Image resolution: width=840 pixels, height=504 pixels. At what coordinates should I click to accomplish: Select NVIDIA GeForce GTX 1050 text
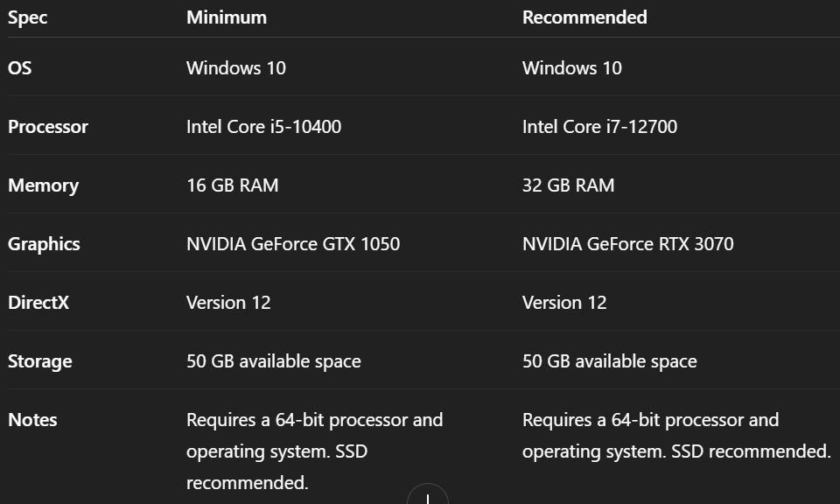293,244
